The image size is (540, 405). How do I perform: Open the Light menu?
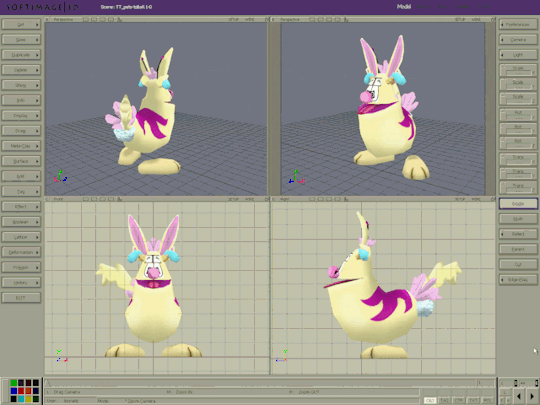pyautogui.click(x=518, y=55)
